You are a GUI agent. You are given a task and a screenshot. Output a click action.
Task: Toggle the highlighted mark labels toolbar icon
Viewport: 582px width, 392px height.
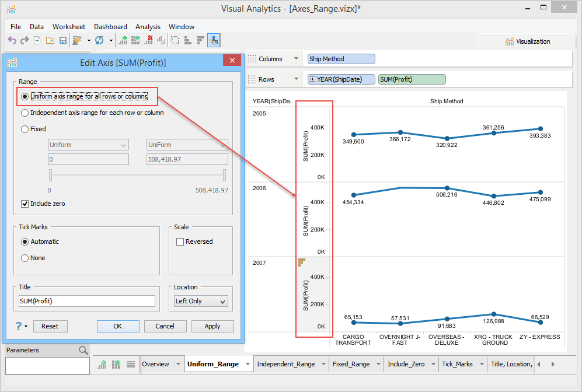214,40
